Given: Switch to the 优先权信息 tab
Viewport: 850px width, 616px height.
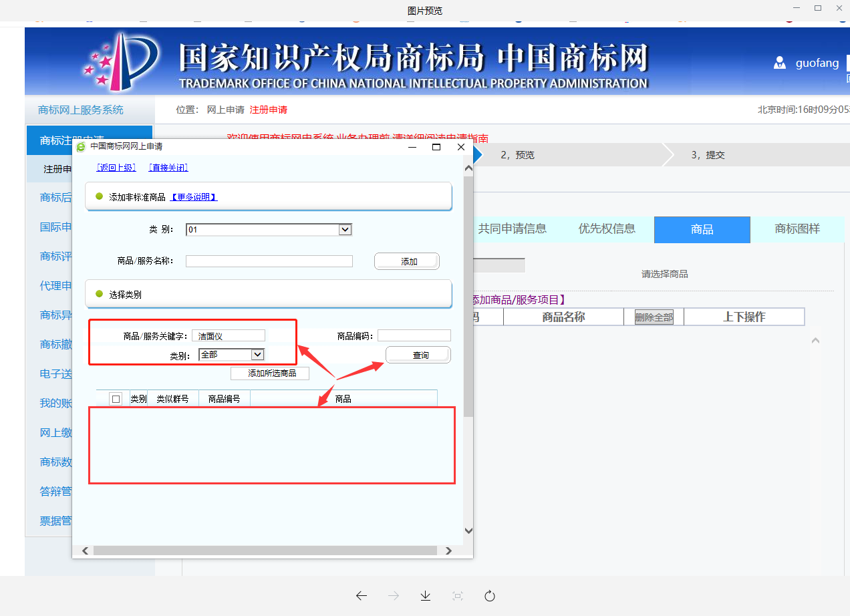Looking at the screenshot, I should pos(607,229).
